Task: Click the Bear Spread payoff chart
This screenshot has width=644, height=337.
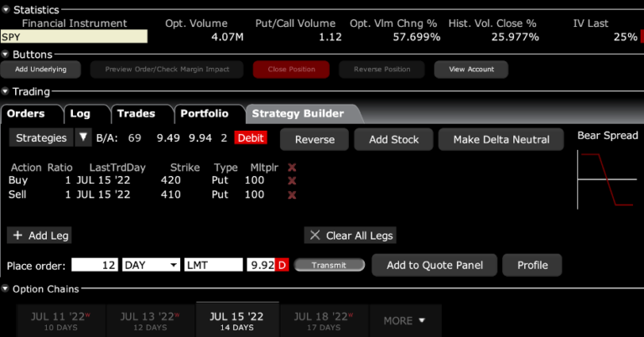Action: [606, 179]
